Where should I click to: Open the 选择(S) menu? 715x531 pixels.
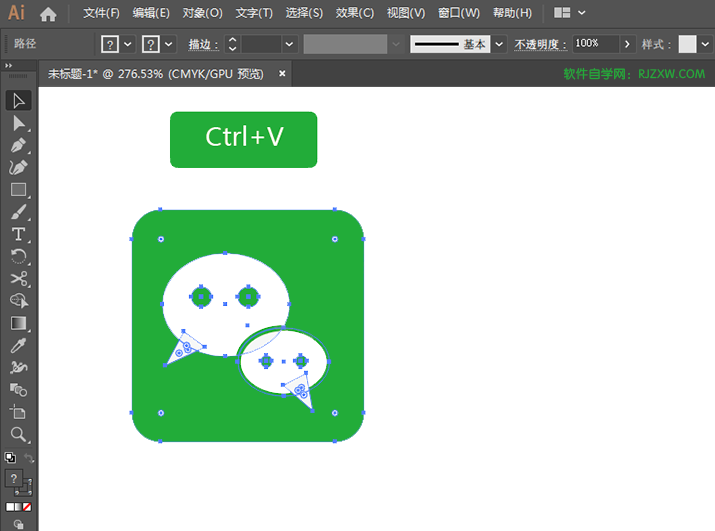304,13
